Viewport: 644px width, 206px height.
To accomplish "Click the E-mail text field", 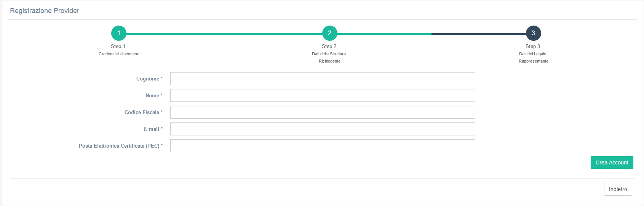I will 322,129.
